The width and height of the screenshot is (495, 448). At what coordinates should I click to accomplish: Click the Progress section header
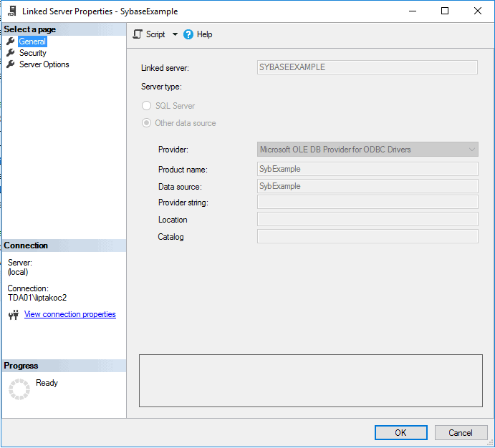tap(64, 366)
